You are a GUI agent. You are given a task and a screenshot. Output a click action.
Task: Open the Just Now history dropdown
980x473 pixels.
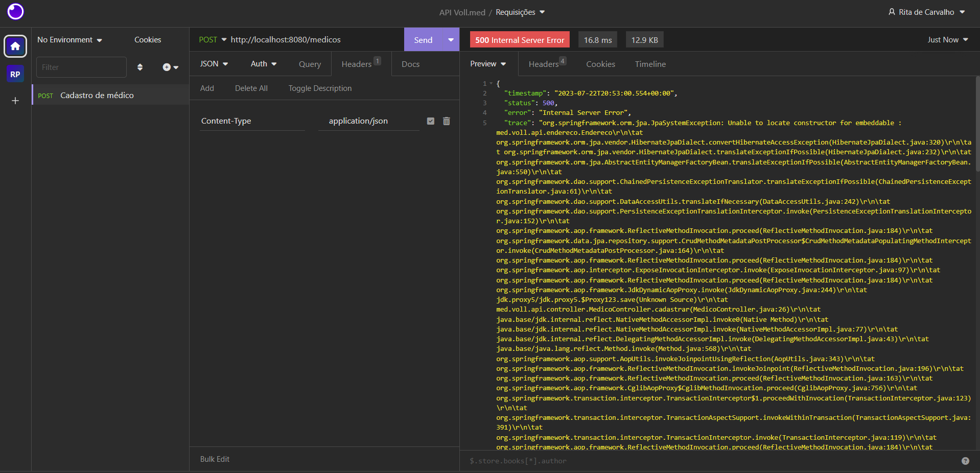point(948,40)
